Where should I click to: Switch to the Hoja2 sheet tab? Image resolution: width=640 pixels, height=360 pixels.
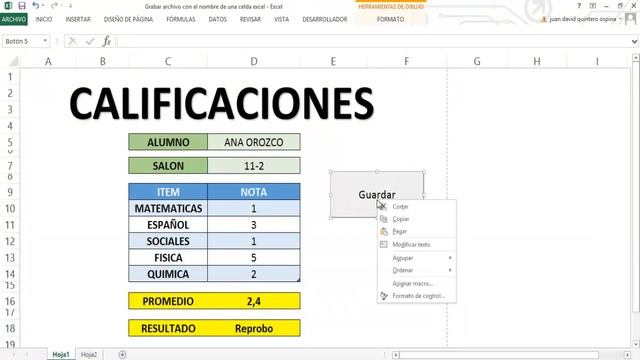coord(89,354)
